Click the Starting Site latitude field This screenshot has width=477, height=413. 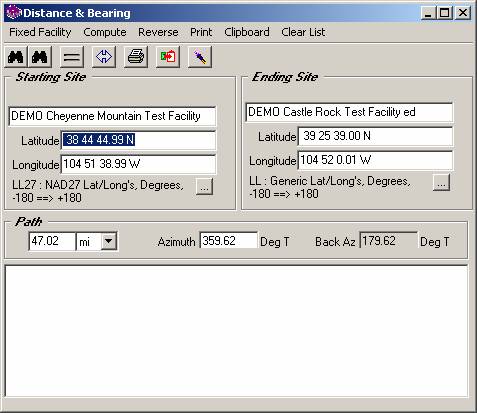click(138, 140)
